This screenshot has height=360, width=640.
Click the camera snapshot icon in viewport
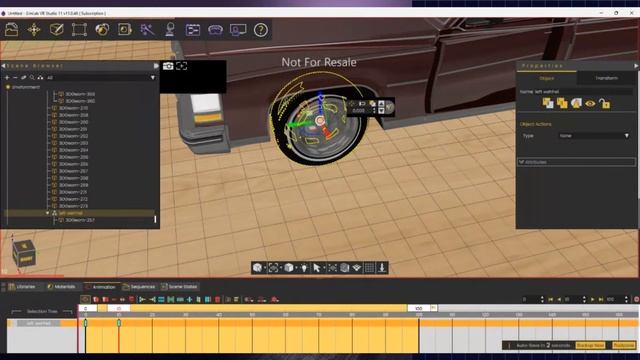[x=168, y=66]
